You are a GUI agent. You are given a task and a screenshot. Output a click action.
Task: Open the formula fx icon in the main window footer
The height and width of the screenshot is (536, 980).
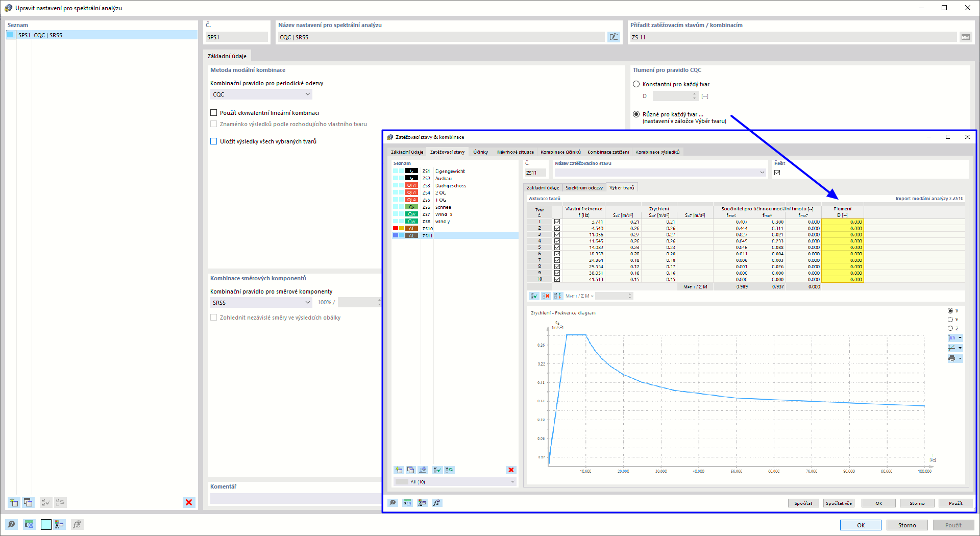[x=77, y=524]
